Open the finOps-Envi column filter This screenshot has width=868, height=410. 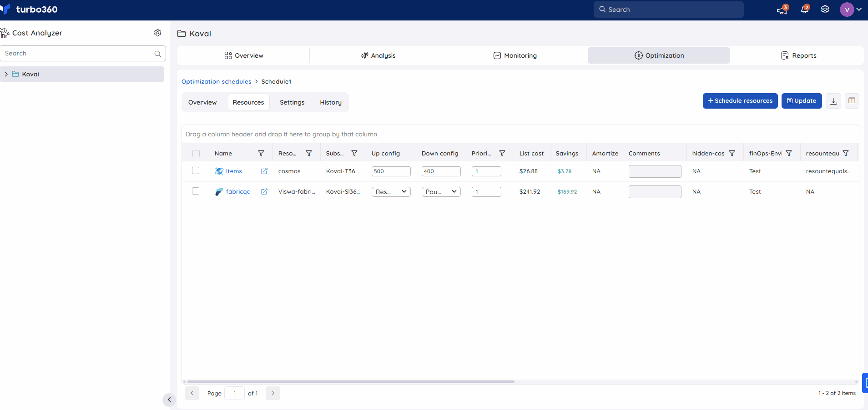point(789,153)
